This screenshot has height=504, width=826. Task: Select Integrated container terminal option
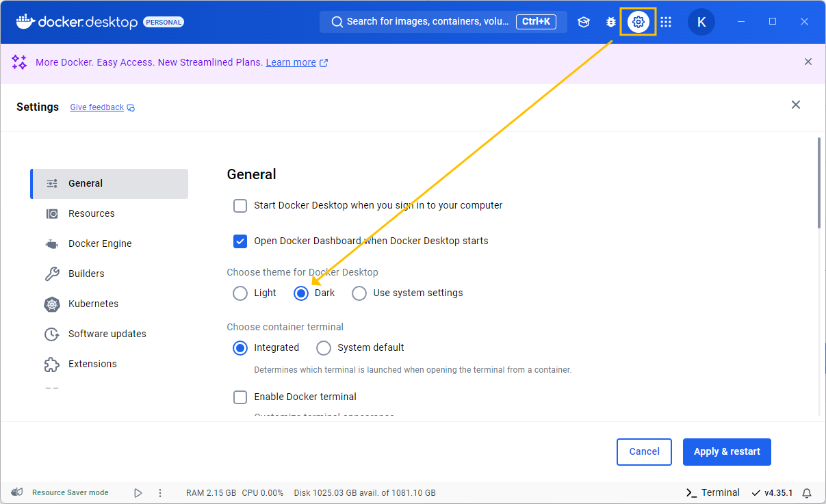(240, 348)
